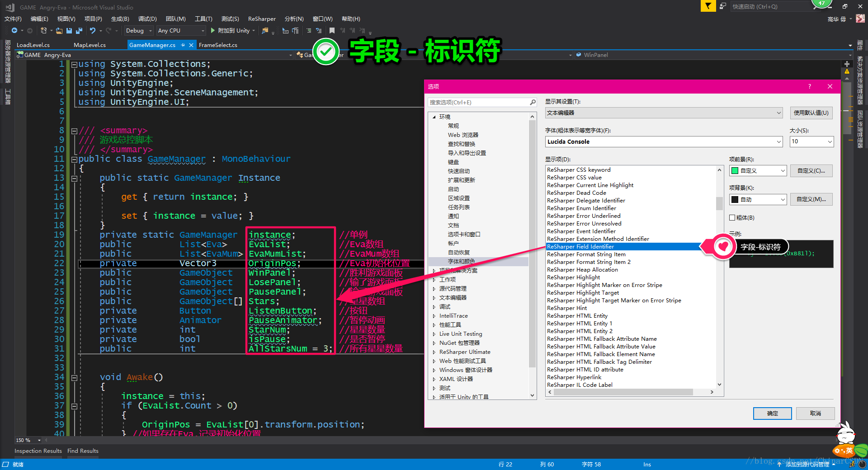
Task: Expand the IntelliTrace tree node
Action: 434,315
